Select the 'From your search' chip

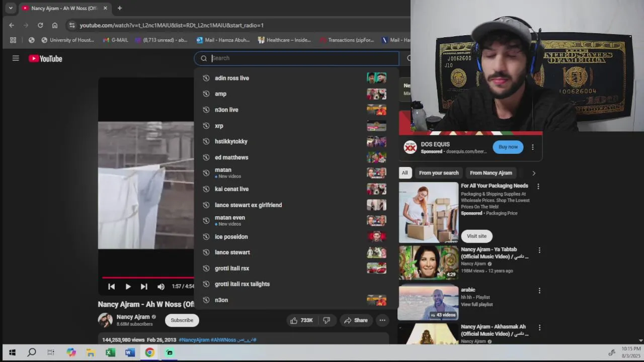point(439,173)
